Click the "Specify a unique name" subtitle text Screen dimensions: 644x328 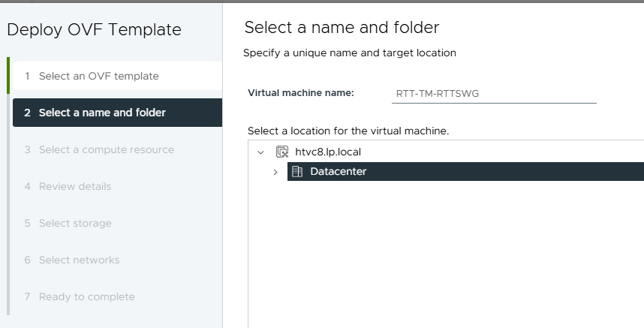[x=350, y=53]
